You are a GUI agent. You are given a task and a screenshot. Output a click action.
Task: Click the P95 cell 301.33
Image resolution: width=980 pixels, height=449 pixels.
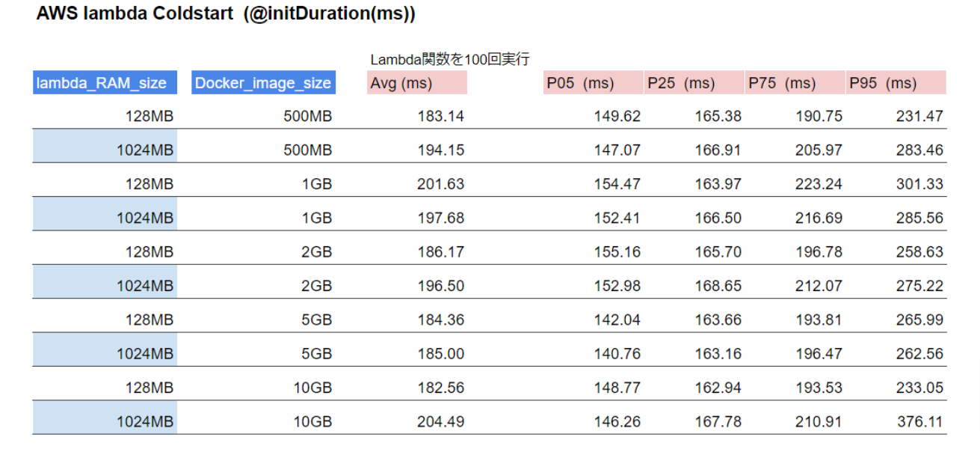pyautogui.click(x=919, y=184)
